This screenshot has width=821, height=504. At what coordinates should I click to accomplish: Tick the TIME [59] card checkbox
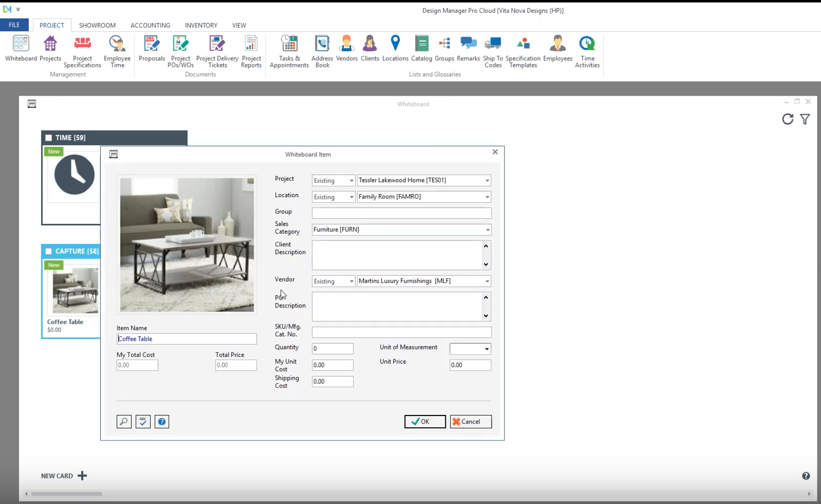tap(48, 138)
